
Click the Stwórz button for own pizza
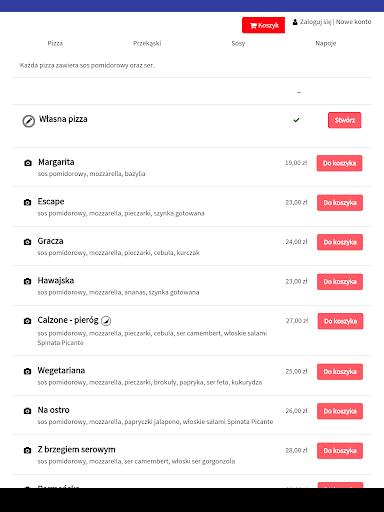344,120
